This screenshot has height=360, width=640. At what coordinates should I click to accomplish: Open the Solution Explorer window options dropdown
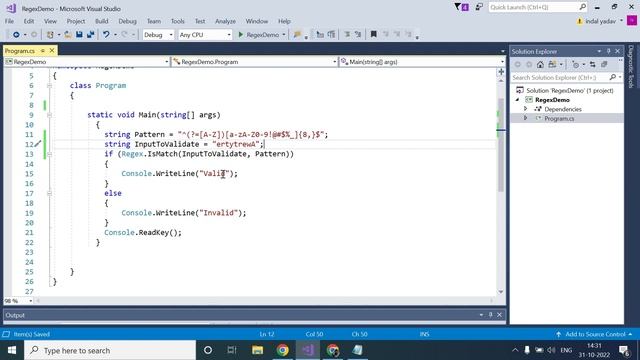click(599, 51)
